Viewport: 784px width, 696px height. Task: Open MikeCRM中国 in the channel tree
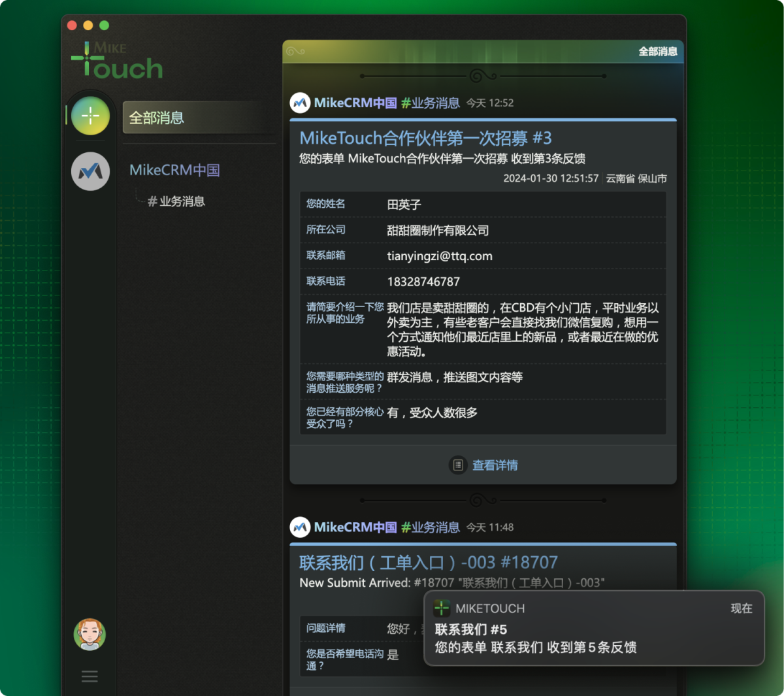[174, 170]
